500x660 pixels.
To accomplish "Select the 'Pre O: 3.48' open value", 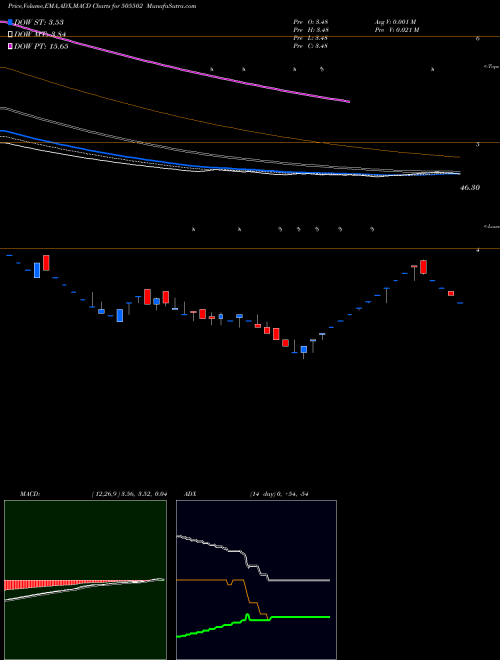I will 311,22.
